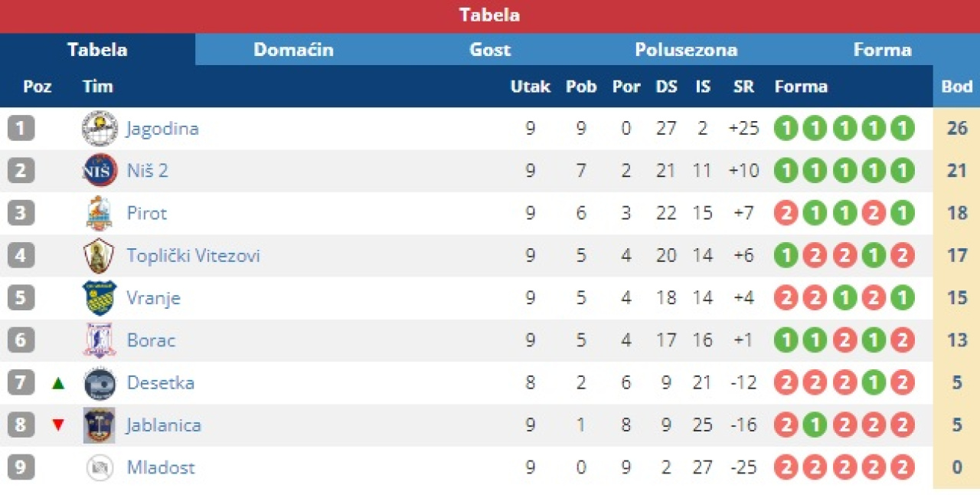The height and width of the screenshot is (495, 980).
Task: Click the Toplički Vitezovi crest icon
Action: click(100, 255)
